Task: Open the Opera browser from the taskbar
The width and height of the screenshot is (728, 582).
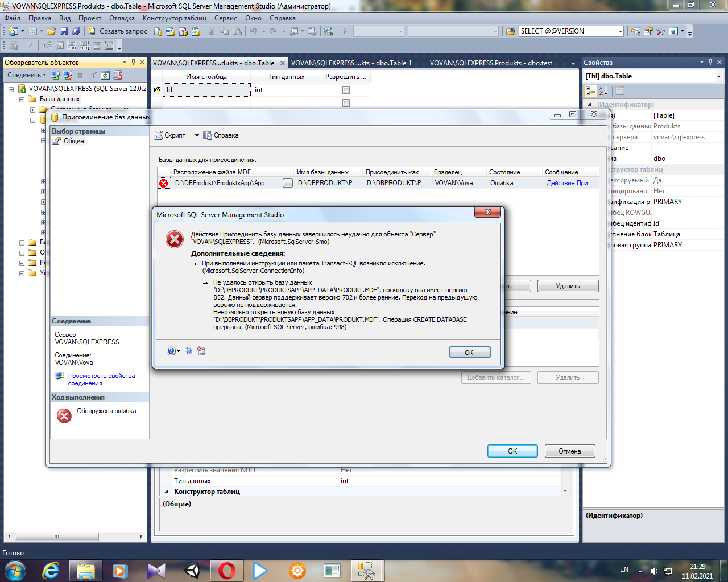Action: click(x=226, y=570)
